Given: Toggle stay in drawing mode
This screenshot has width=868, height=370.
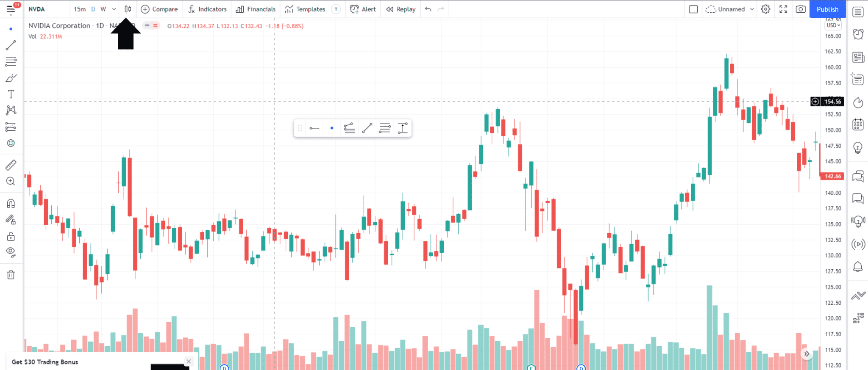Looking at the screenshot, I should coord(11,220).
